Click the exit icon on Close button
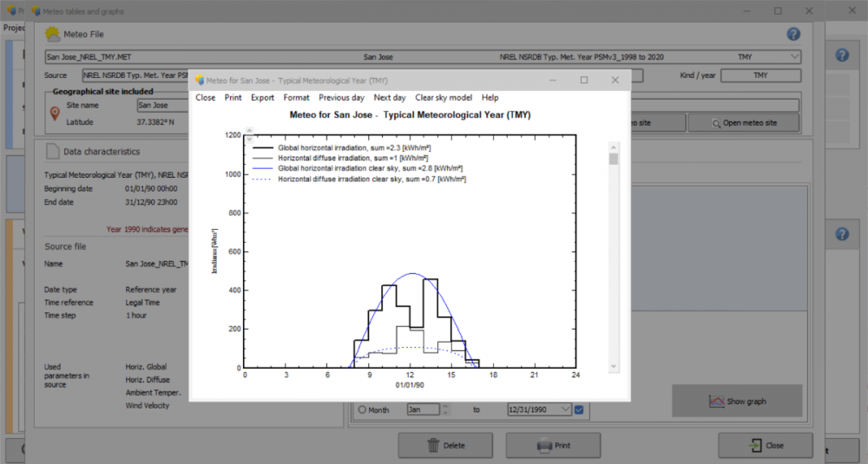This screenshot has width=868, height=464. click(x=753, y=445)
